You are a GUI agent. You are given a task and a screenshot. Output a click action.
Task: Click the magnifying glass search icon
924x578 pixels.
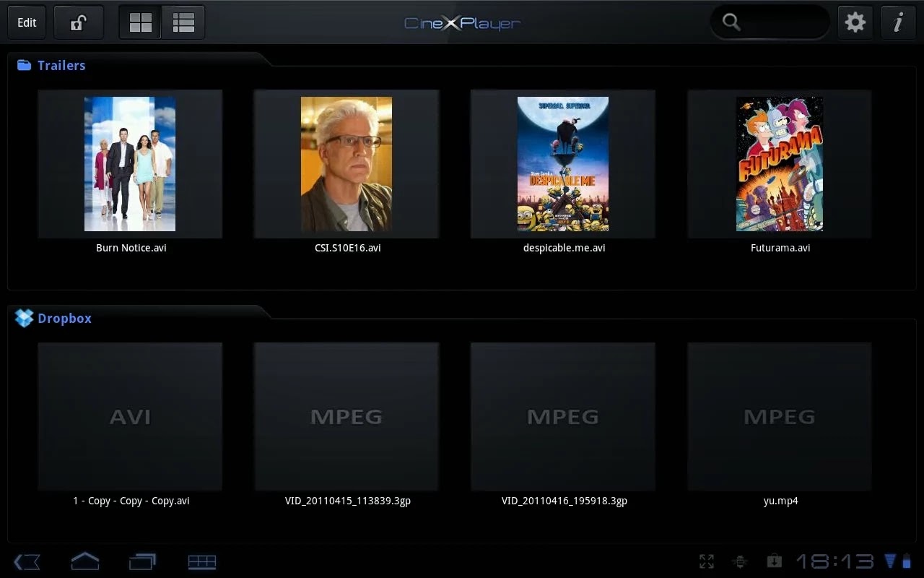(x=731, y=22)
